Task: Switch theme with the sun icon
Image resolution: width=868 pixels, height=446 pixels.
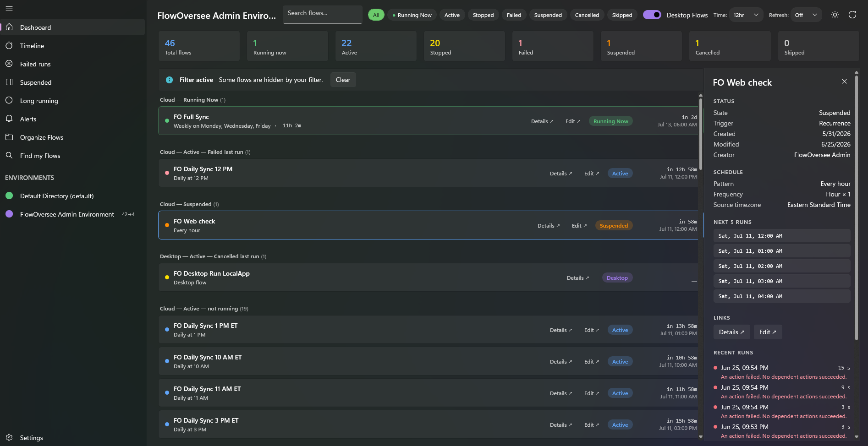Action: (835, 15)
